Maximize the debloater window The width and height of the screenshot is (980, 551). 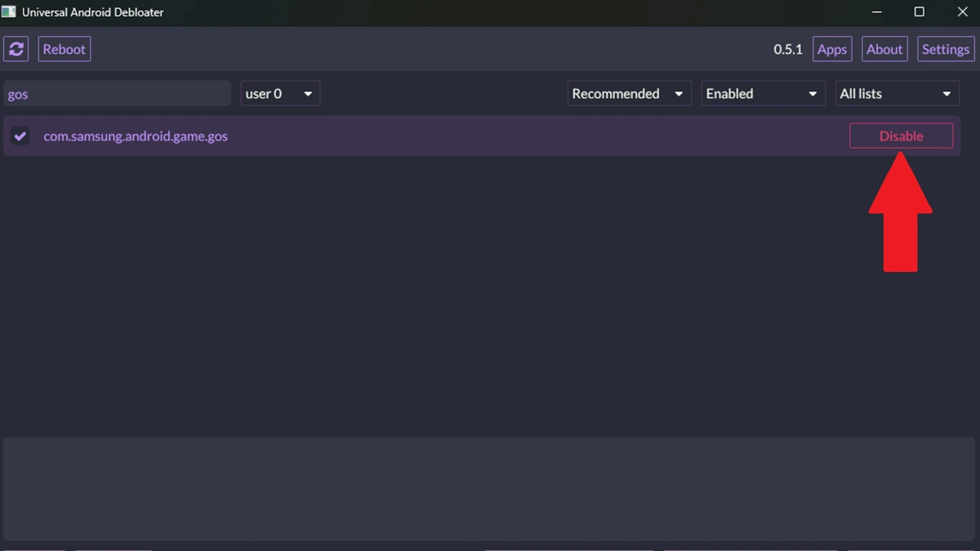click(x=919, y=12)
